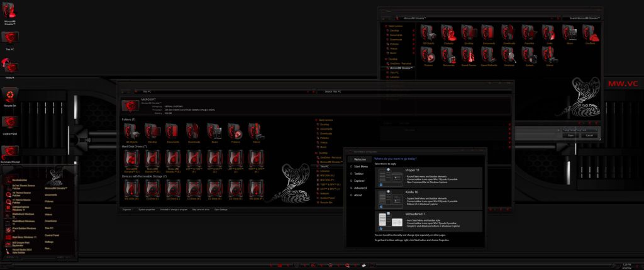
Task: Open the Command Prompt desktop icon
Action: [x=10, y=152]
